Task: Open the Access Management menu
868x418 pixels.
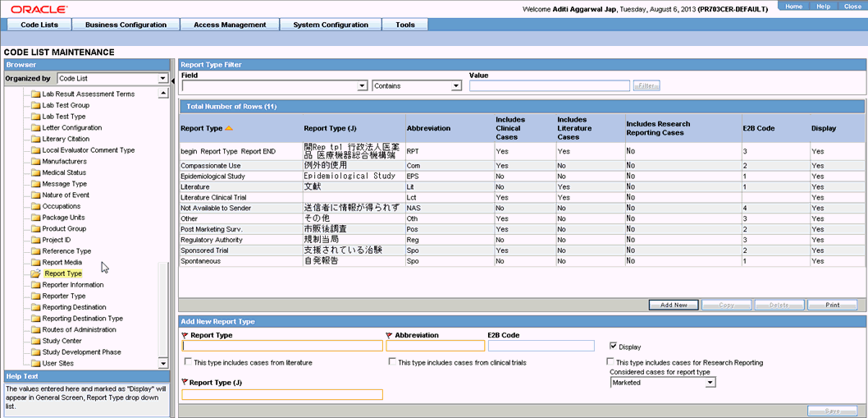Action: 231,25
